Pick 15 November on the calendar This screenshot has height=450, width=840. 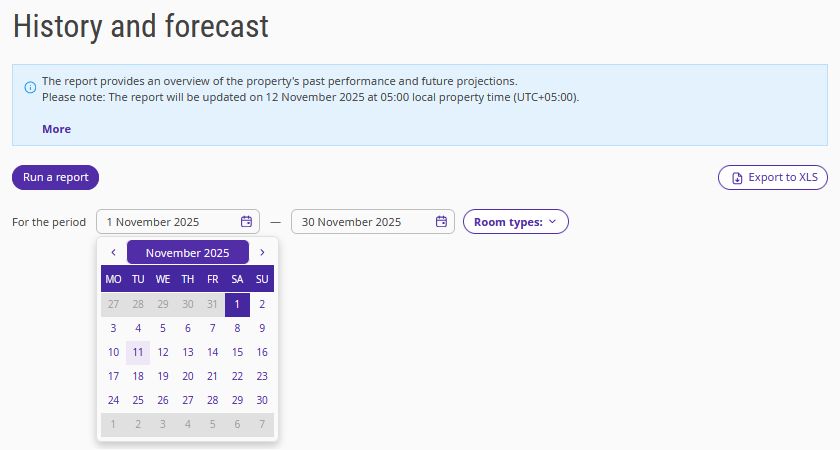point(237,352)
